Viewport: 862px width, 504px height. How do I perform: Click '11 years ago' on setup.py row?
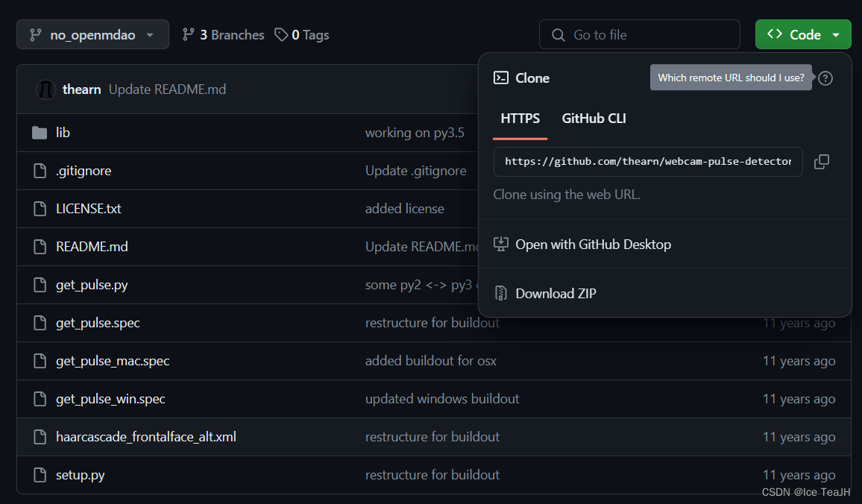pos(799,474)
